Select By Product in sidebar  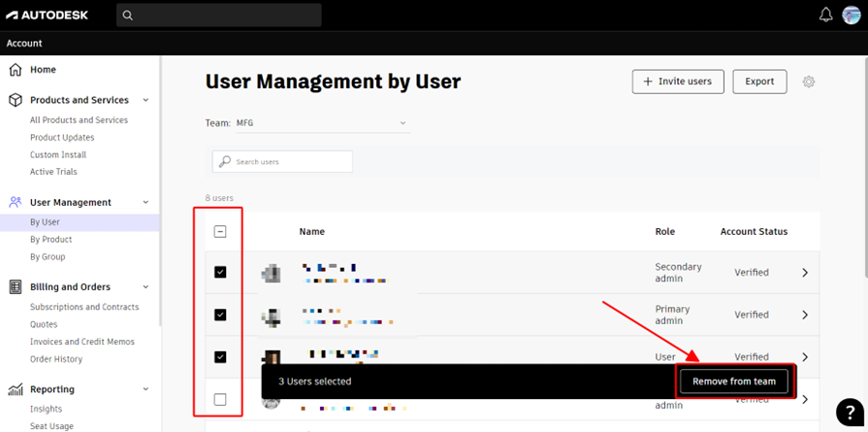click(51, 239)
